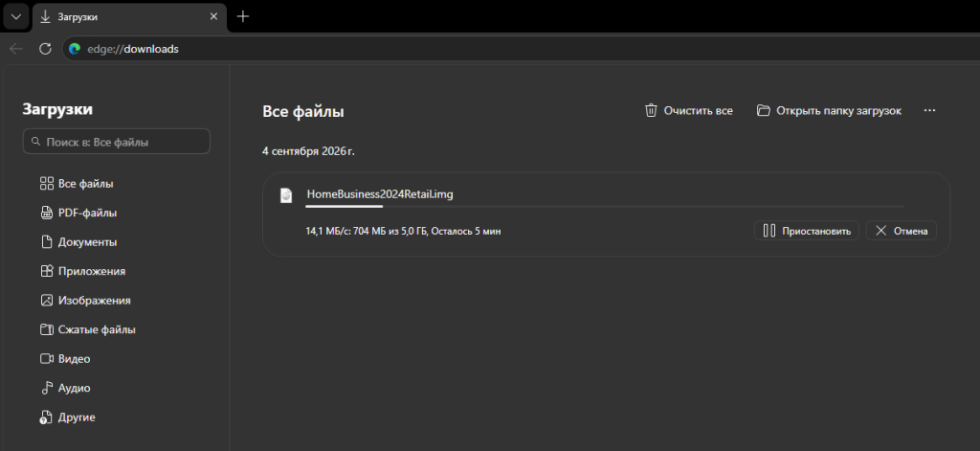Viewport: 980px width, 451px height.
Task: Click the pause icon on Приостановить
Action: pos(769,231)
